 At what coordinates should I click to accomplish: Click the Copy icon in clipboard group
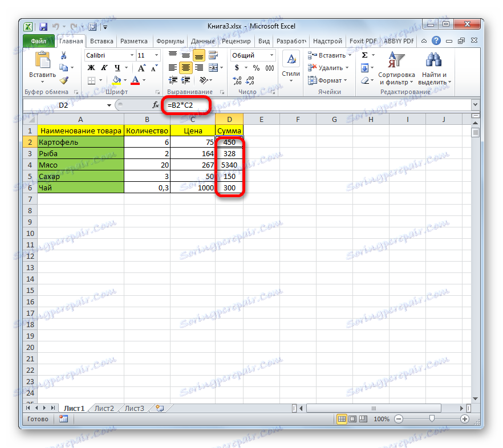coord(63,68)
